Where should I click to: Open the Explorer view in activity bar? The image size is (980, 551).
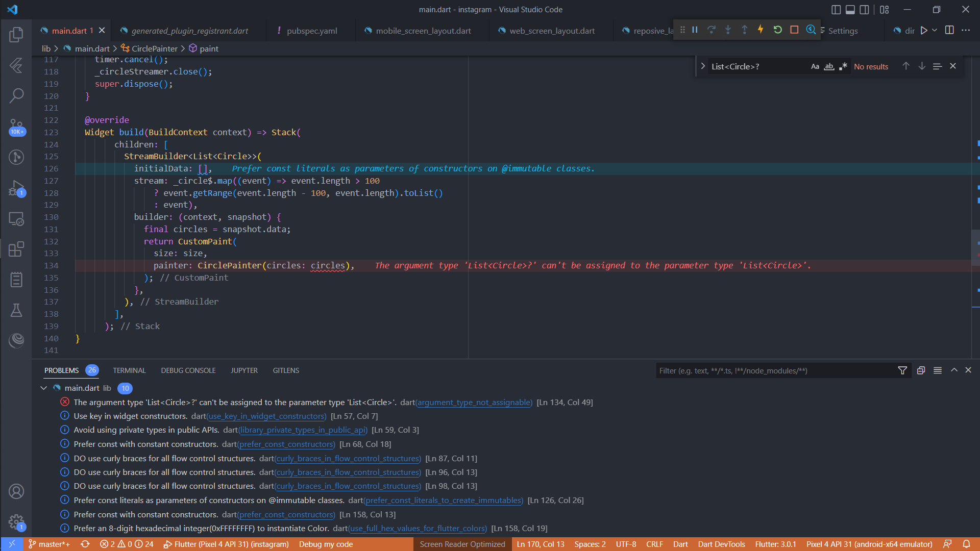click(x=16, y=35)
